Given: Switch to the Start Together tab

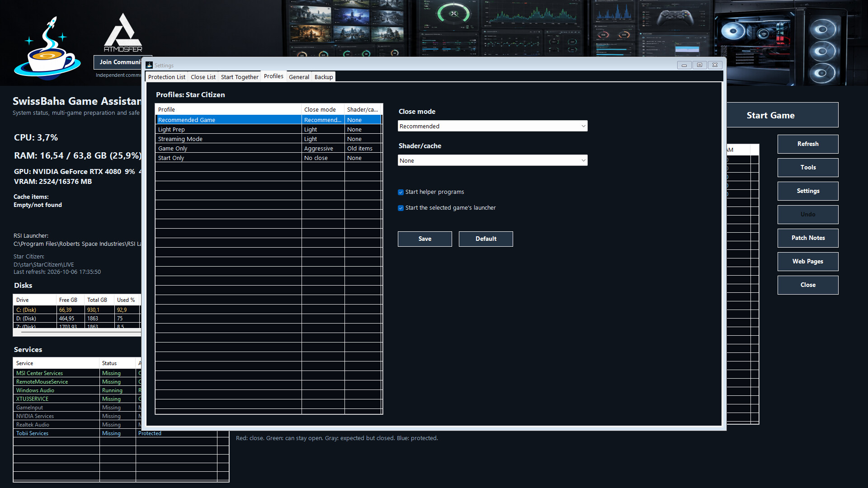Looking at the screenshot, I should tap(240, 77).
